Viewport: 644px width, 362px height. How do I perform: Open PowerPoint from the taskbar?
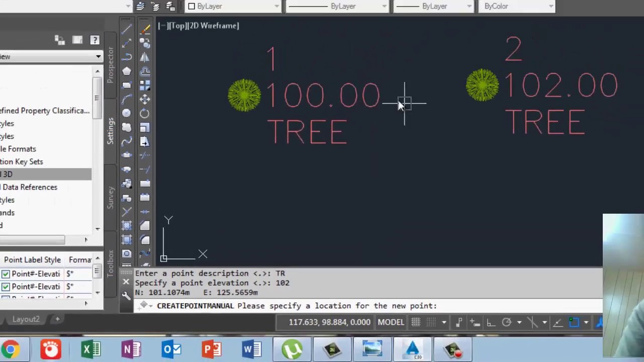(x=211, y=349)
